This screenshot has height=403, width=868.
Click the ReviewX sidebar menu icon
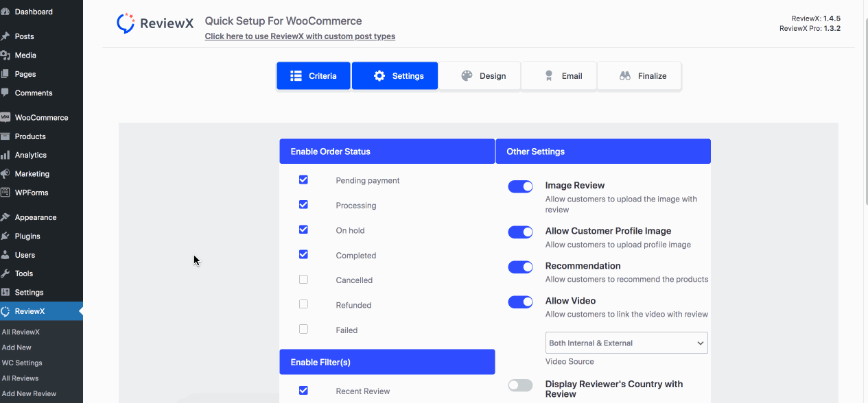point(5,311)
